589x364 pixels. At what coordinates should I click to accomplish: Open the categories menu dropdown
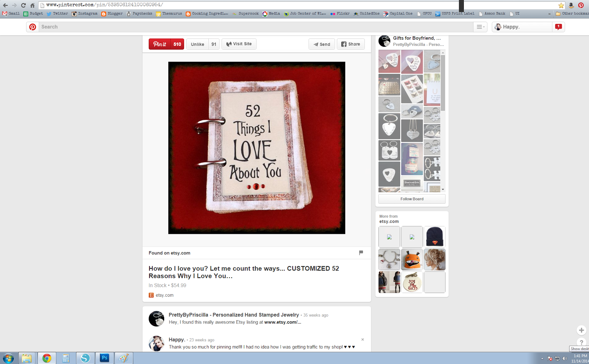pos(480,27)
